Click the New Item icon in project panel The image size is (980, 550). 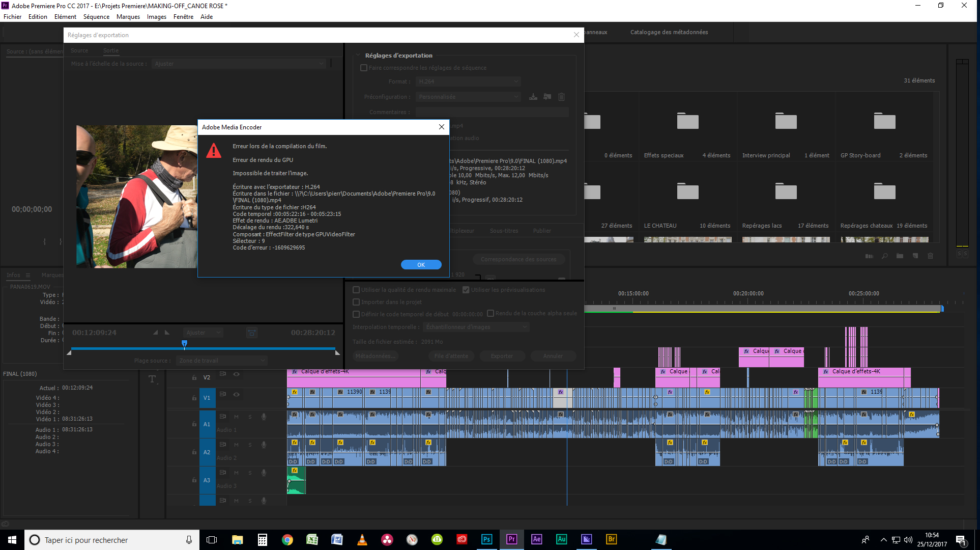click(x=915, y=256)
